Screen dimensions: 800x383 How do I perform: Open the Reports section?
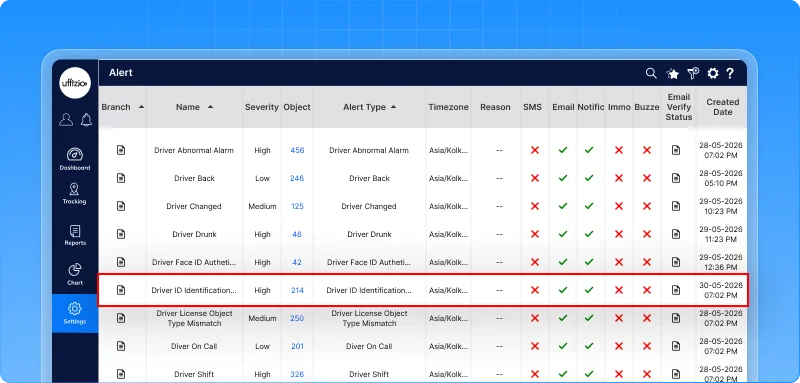point(74,235)
